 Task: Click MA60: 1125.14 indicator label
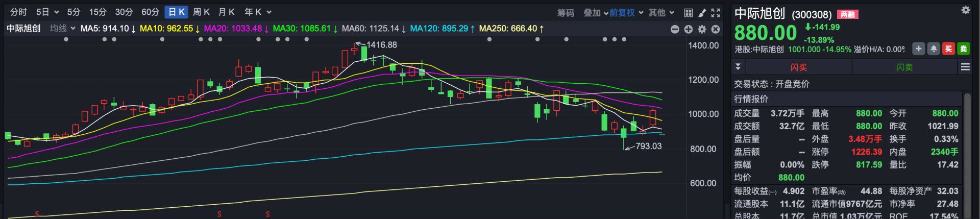tap(374, 29)
